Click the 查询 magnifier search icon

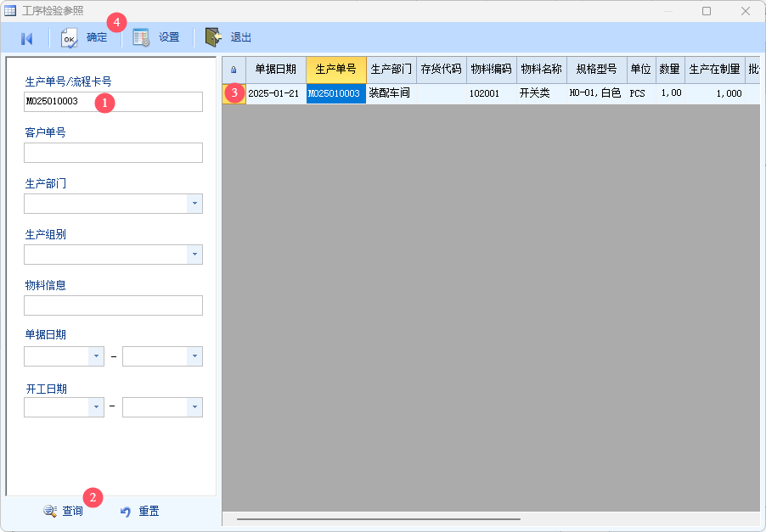click(x=50, y=512)
